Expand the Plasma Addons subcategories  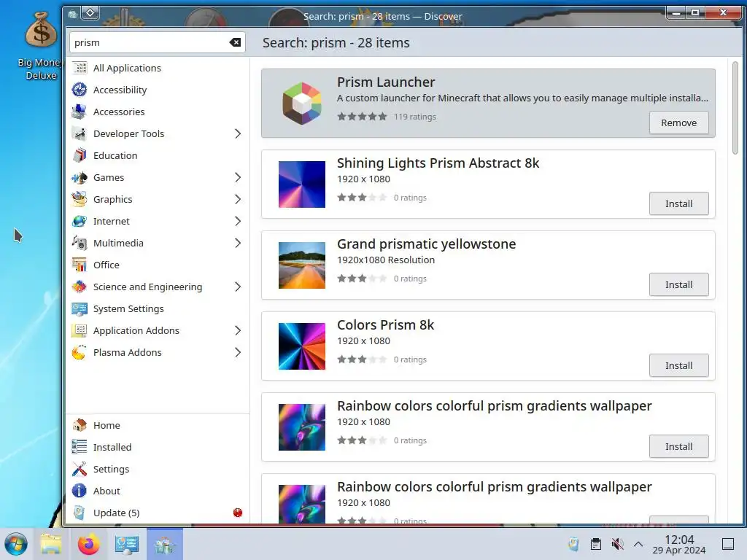click(238, 352)
